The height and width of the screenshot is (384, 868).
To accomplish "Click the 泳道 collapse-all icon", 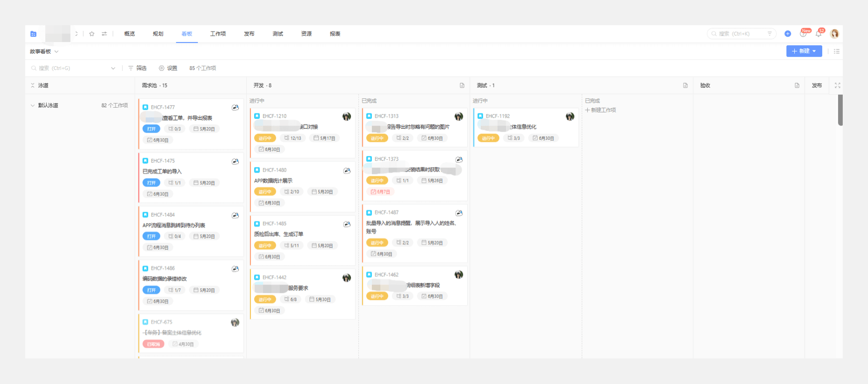I will (33, 85).
